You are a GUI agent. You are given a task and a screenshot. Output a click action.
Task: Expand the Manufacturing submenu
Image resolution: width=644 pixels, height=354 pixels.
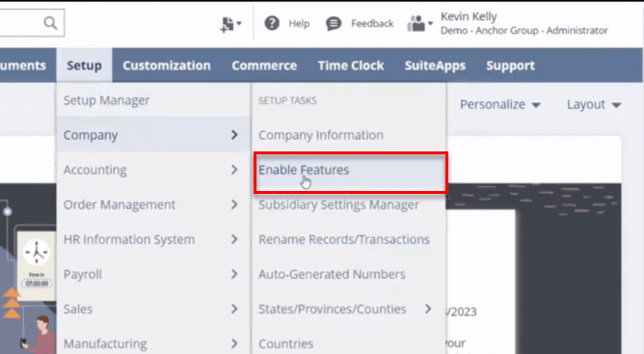click(x=153, y=343)
